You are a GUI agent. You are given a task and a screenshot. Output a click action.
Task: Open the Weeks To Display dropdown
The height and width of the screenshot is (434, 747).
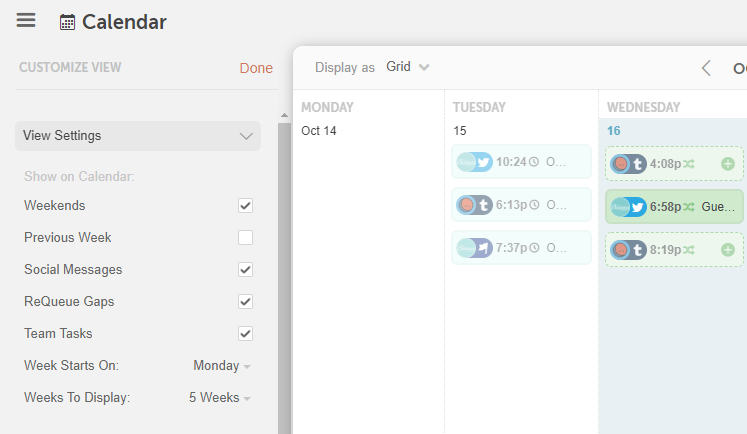click(x=220, y=397)
